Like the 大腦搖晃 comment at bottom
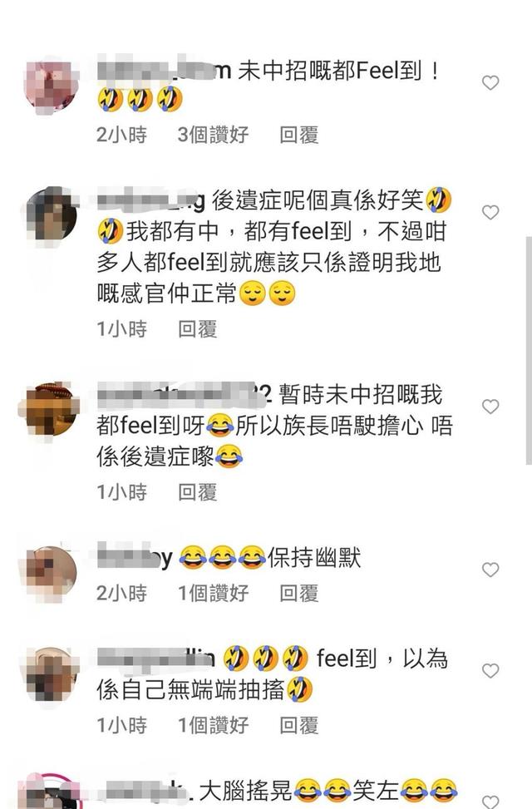532x809 pixels. click(x=490, y=802)
